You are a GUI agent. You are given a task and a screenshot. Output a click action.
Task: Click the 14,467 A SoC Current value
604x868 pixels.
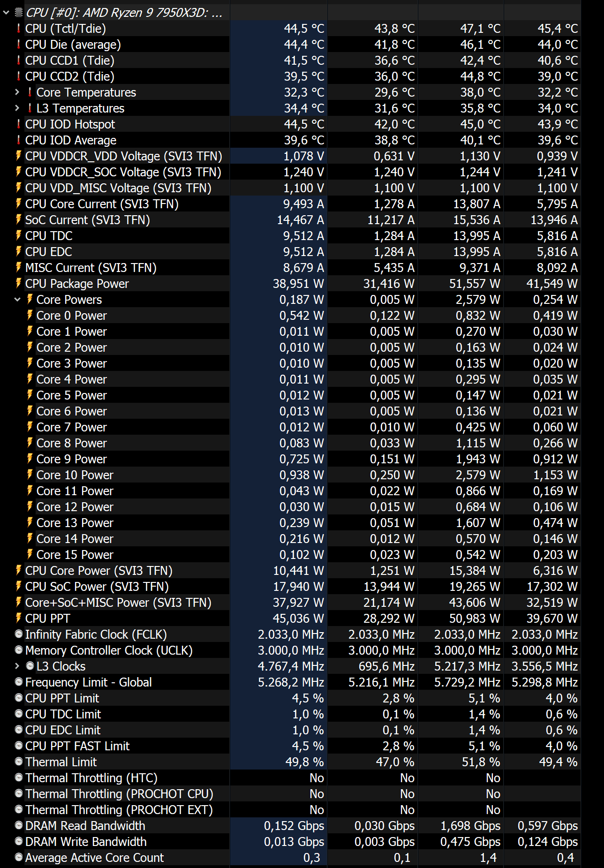(x=300, y=220)
